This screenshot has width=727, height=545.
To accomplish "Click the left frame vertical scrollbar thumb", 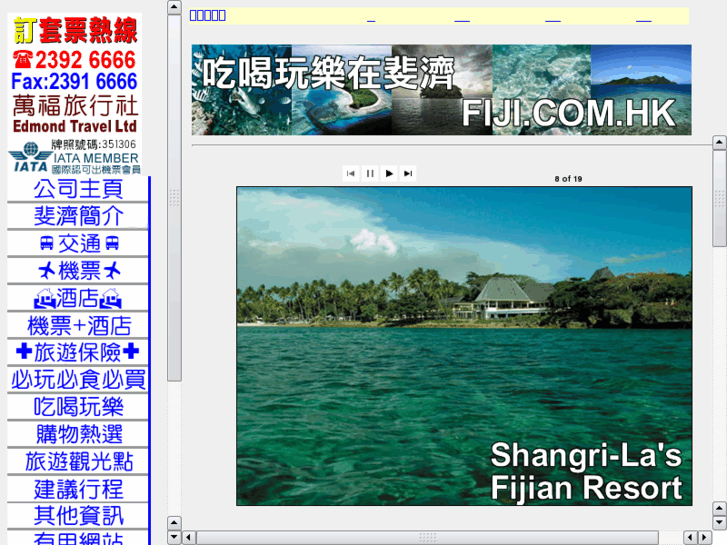I will [x=174, y=198].
